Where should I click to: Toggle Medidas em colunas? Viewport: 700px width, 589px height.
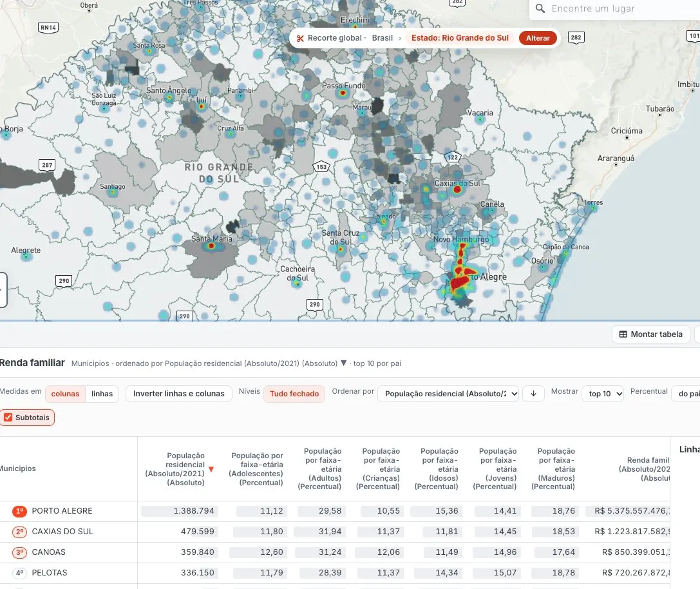tap(65, 394)
